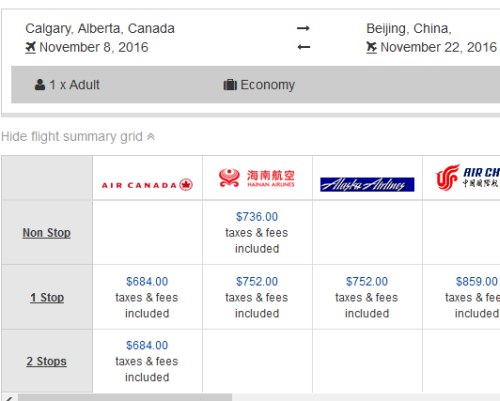Click the Economy briefcase icon

(230, 85)
